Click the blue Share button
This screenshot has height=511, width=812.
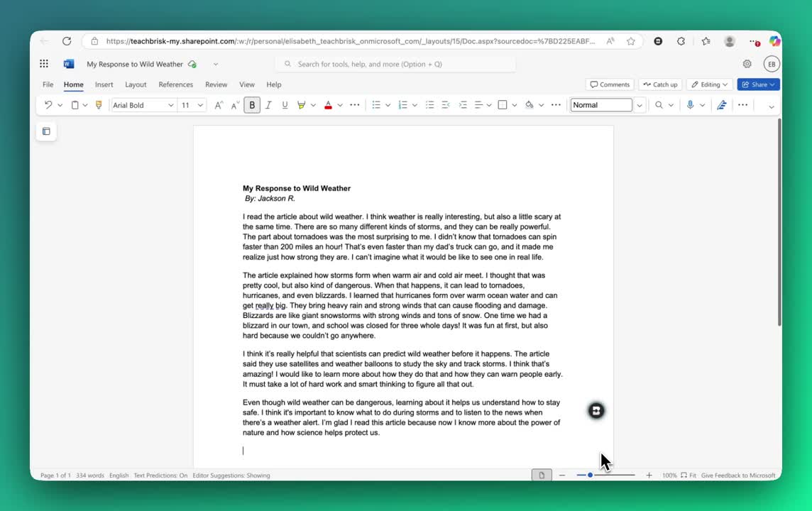point(758,84)
